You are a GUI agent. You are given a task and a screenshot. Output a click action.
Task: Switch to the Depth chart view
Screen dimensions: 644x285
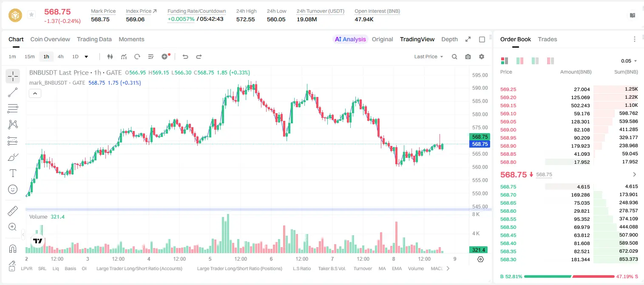(x=449, y=39)
